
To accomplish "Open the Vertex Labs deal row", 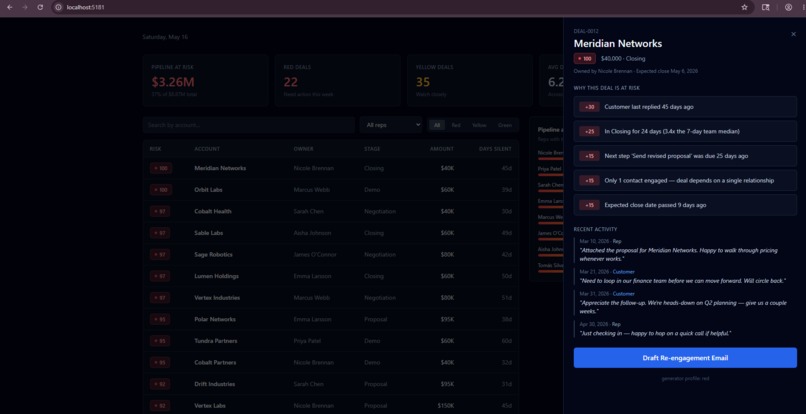I will [331, 406].
